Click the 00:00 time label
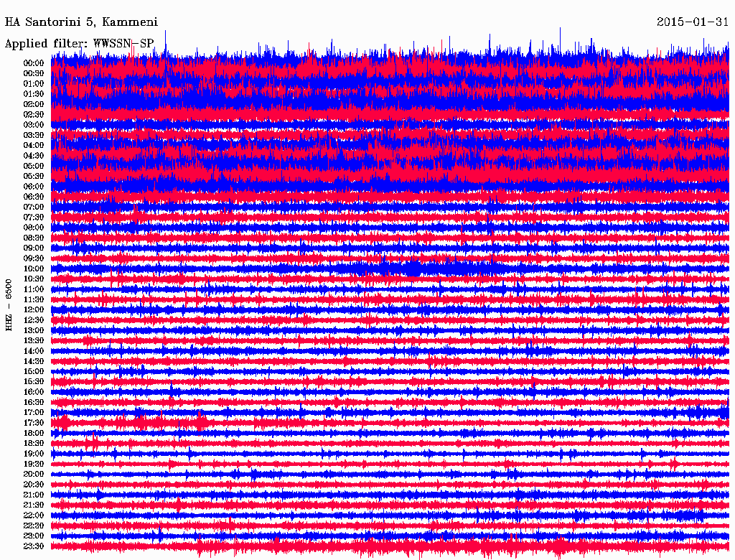735x560 pixels. pyautogui.click(x=34, y=63)
